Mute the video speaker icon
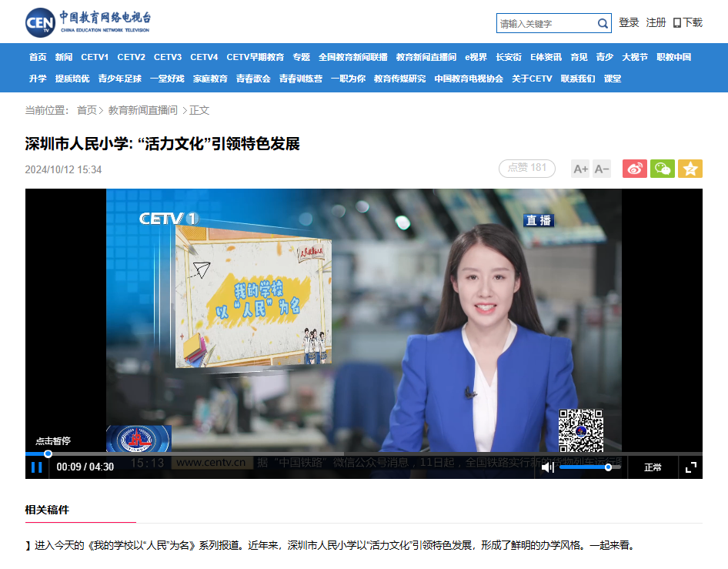 [548, 467]
